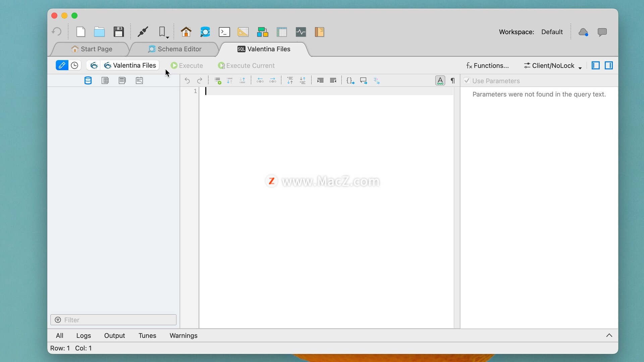644x362 pixels.
Task: Select the Tunes tab
Action: click(x=147, y=336)
